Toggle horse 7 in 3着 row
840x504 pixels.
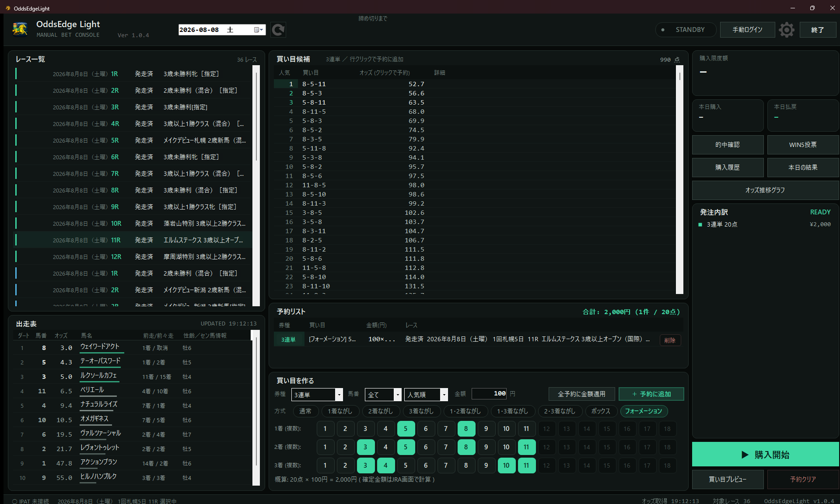coord(446,465)
